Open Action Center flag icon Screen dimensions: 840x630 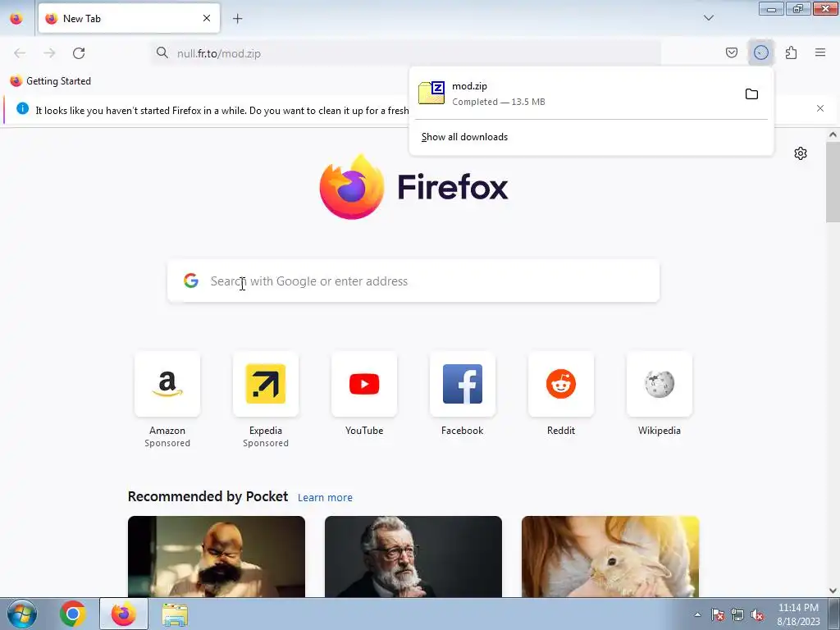(718, 614)
